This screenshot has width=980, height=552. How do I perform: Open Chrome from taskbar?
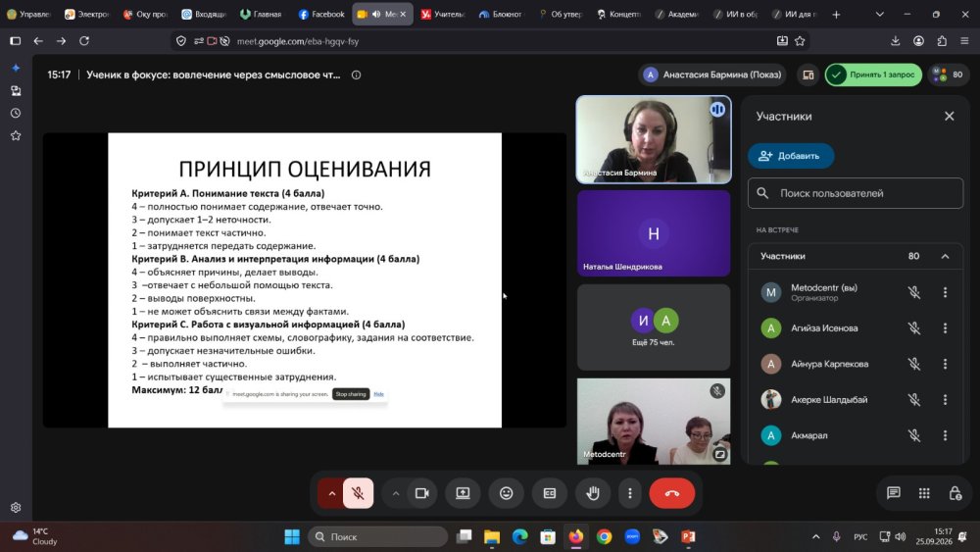[x=604, y=536]
